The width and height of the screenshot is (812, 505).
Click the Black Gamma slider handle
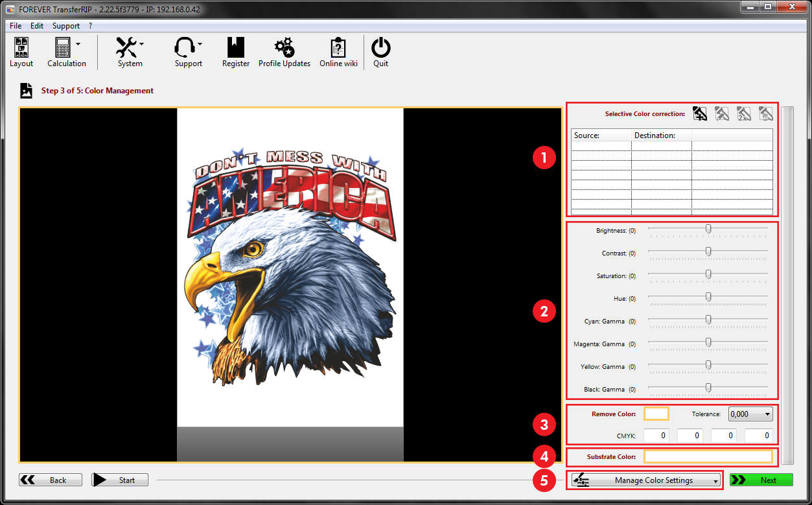708,387
